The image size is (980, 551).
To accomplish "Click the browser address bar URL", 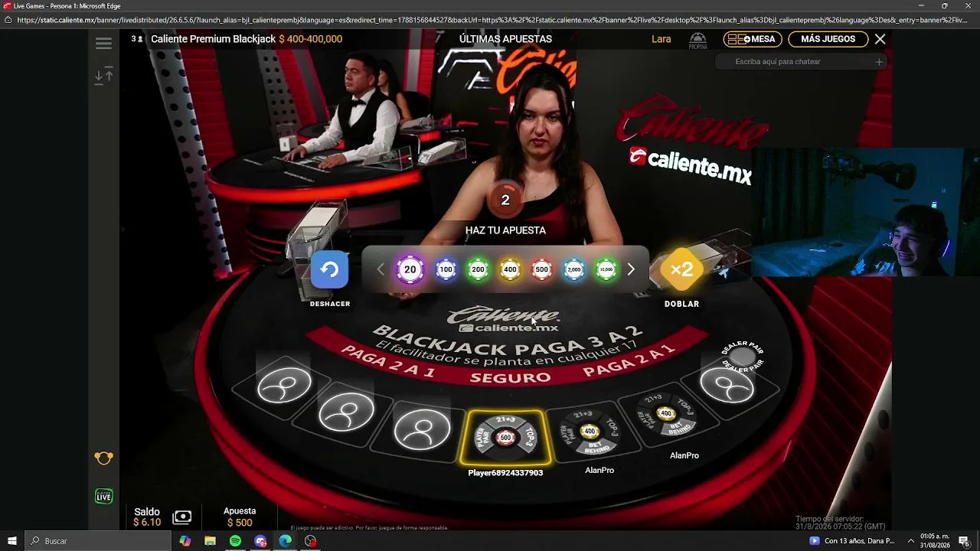I will coord(490,20).
